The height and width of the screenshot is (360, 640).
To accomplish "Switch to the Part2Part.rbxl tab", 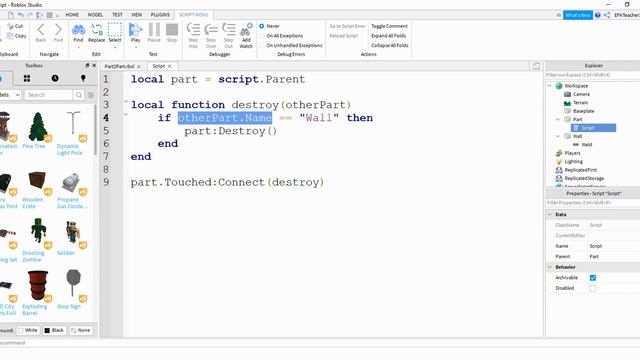I will tap(119, 66).
